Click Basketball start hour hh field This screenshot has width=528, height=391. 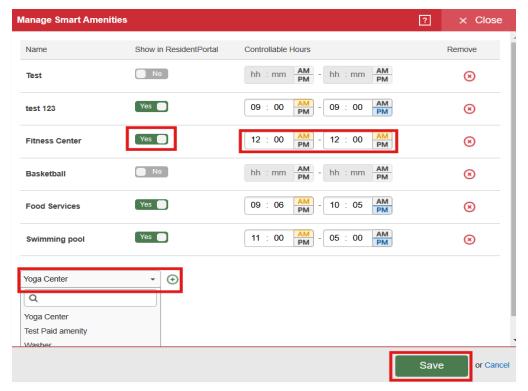256,173
